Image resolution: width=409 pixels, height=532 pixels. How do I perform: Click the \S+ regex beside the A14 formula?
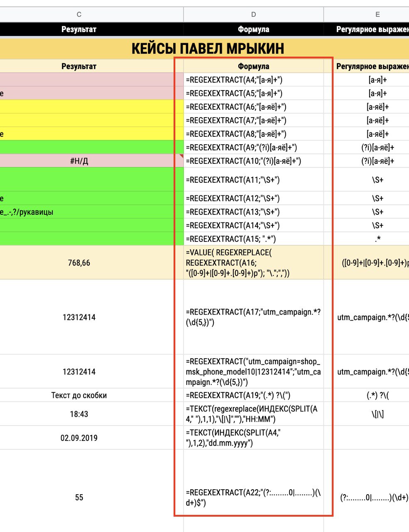pyautogui.click(x=366, y=225)
